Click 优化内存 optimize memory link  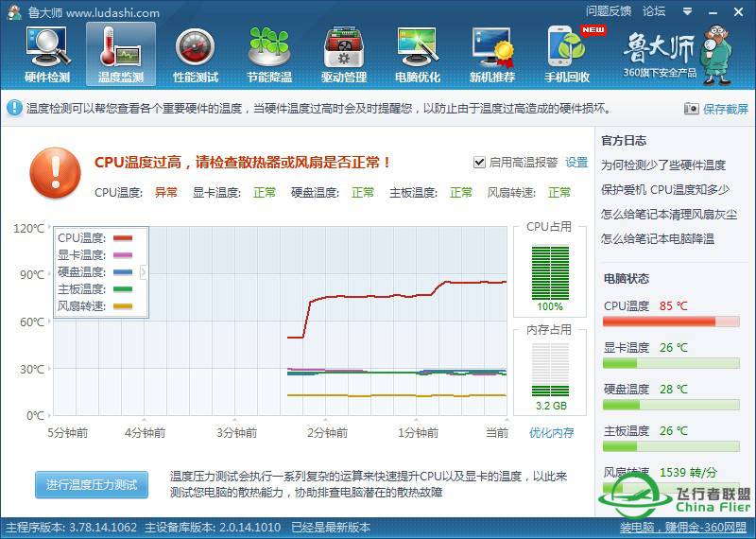(x=552, y=432)
